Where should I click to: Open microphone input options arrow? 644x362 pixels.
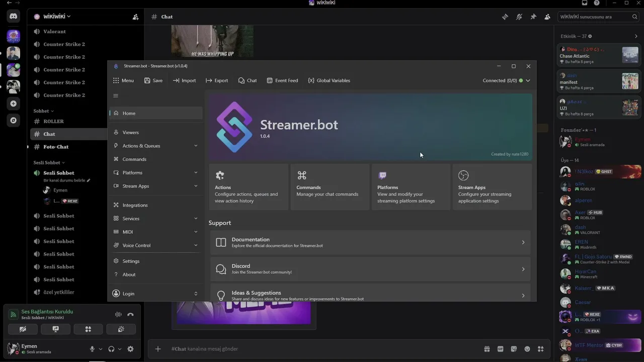point(100,349)
